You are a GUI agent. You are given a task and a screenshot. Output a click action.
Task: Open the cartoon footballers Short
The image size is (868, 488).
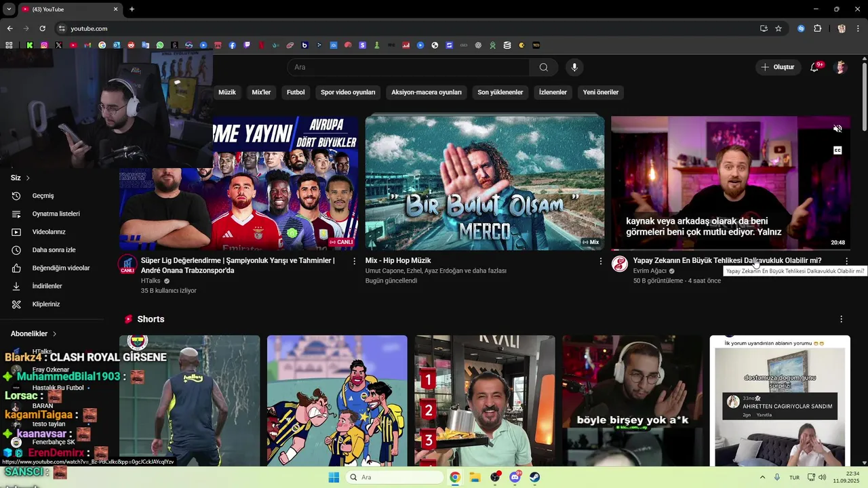(x=337, y=401)
